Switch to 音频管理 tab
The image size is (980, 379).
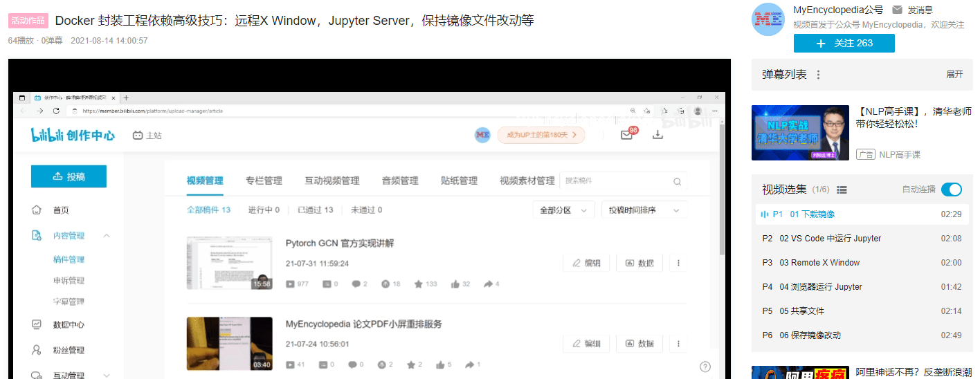pyautogui.click(x=400, y=181)
